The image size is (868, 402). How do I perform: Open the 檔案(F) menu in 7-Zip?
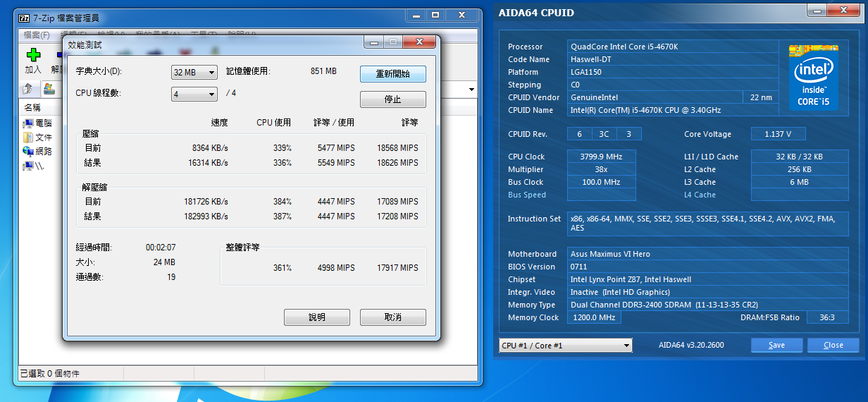[37, 35]
